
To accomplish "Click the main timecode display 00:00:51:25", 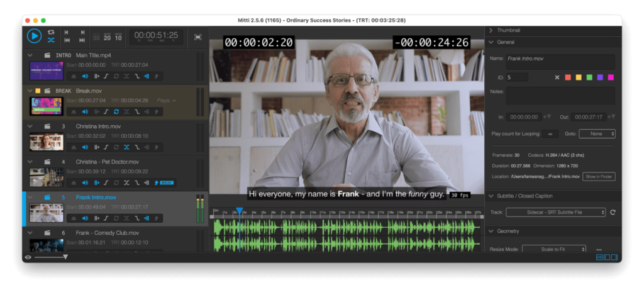I will [156, 36].
